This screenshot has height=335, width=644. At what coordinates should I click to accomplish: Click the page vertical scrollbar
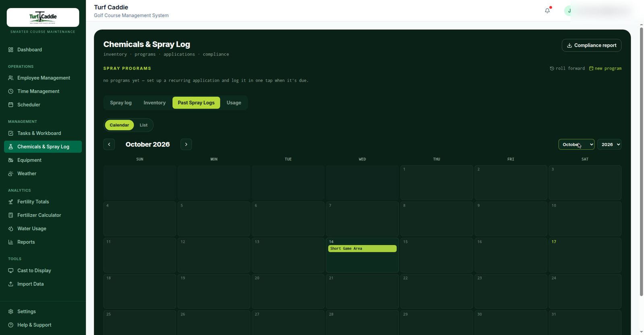[x=641, y=161]
